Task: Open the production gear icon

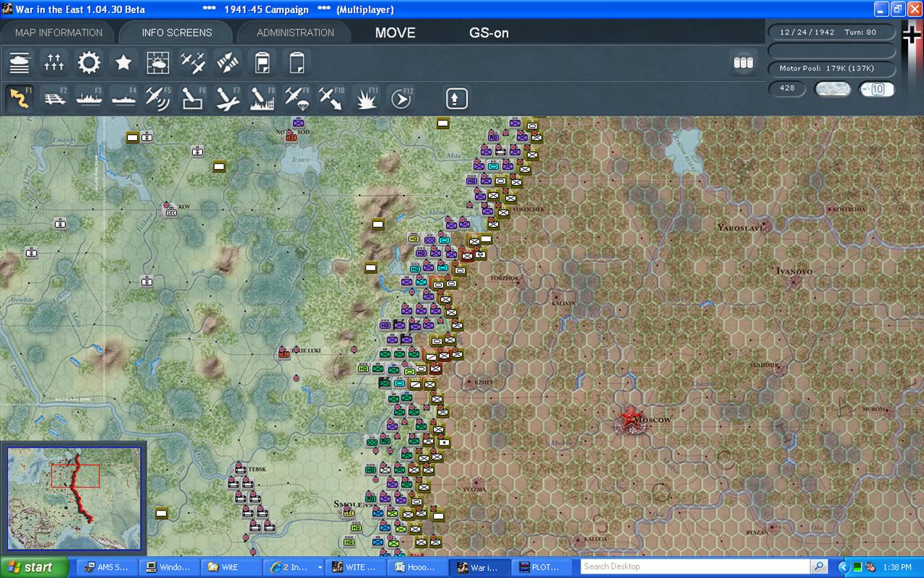Action: [x=89, y=62]
